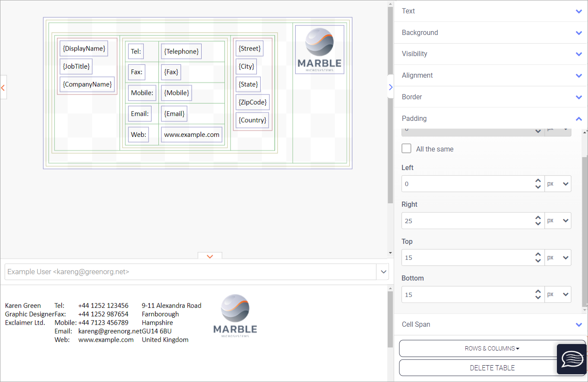Select the {DisplayName} field in the editor
The height and width of the screenshot is (382, 588).
84,49
